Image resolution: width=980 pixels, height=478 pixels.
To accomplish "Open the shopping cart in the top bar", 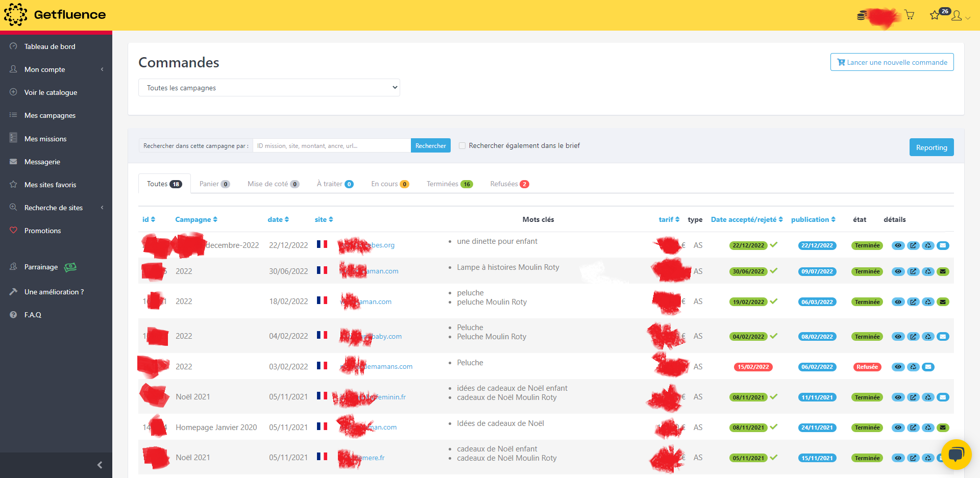I will [910, 15].
